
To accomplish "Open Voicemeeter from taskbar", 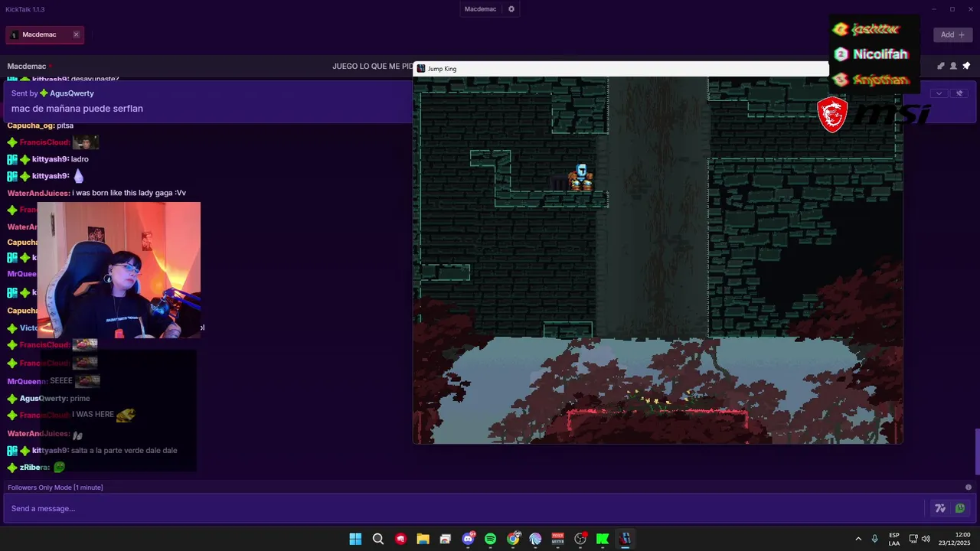I will [x=557, y=539].
